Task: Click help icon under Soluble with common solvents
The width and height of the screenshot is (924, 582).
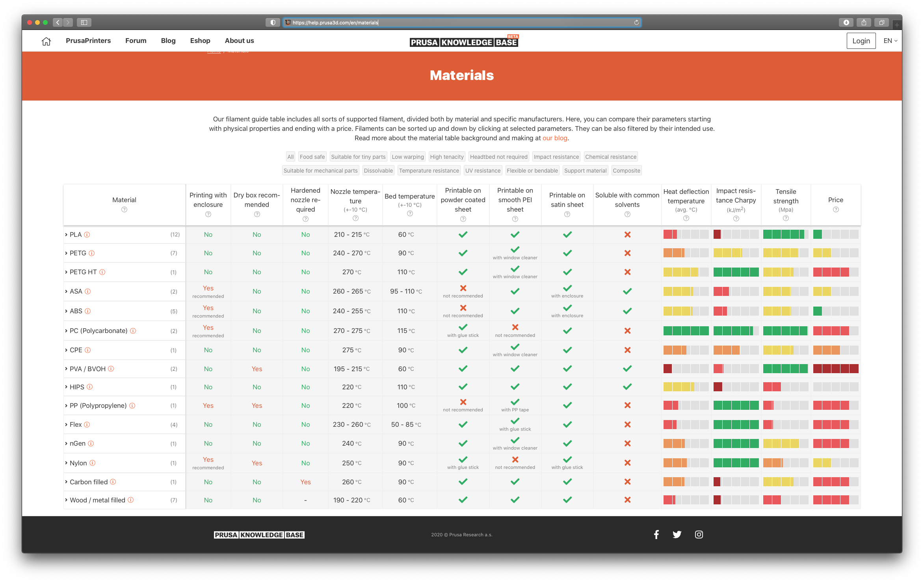Action: click(x=627, y=214)
